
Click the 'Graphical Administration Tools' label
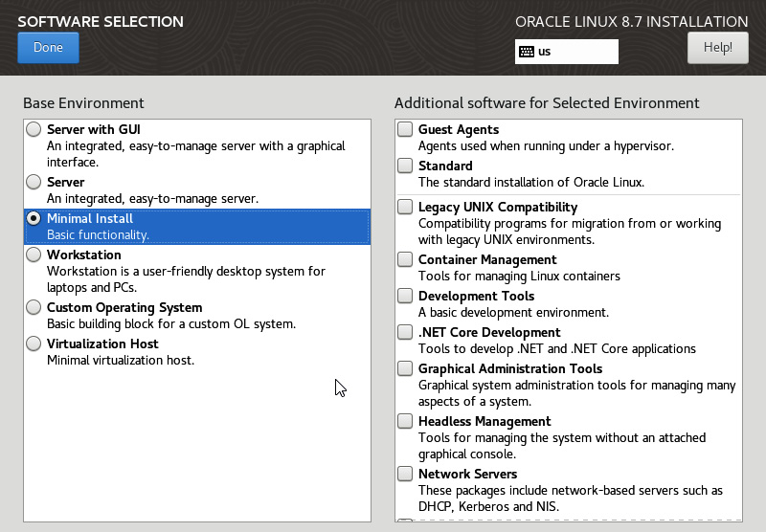pos(510,368)
